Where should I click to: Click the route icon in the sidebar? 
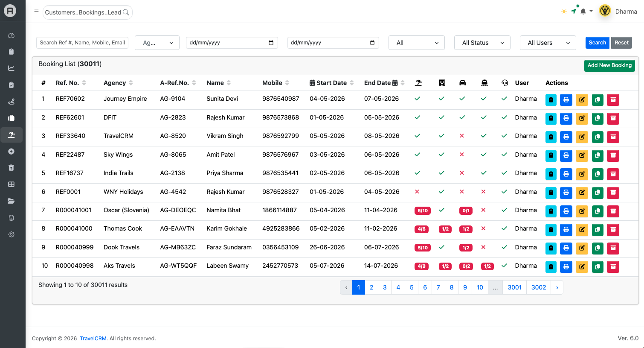(12, 102)
